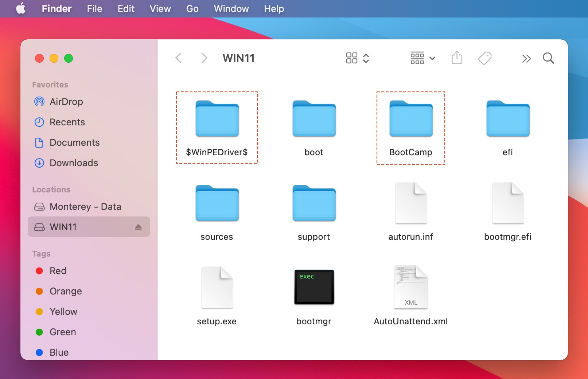Open the Go menu
588x379 pixels.
(192, 8)
